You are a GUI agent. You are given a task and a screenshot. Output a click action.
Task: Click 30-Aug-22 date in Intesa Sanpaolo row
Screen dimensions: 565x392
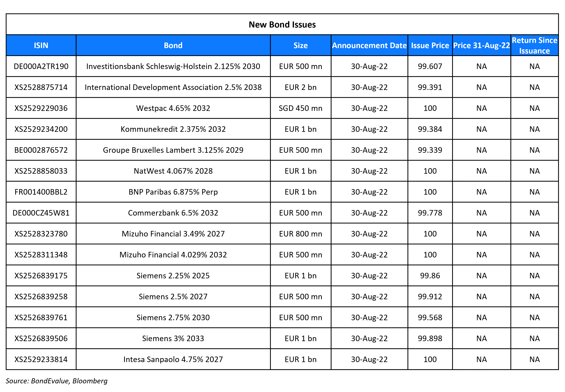tap(369, 359)
